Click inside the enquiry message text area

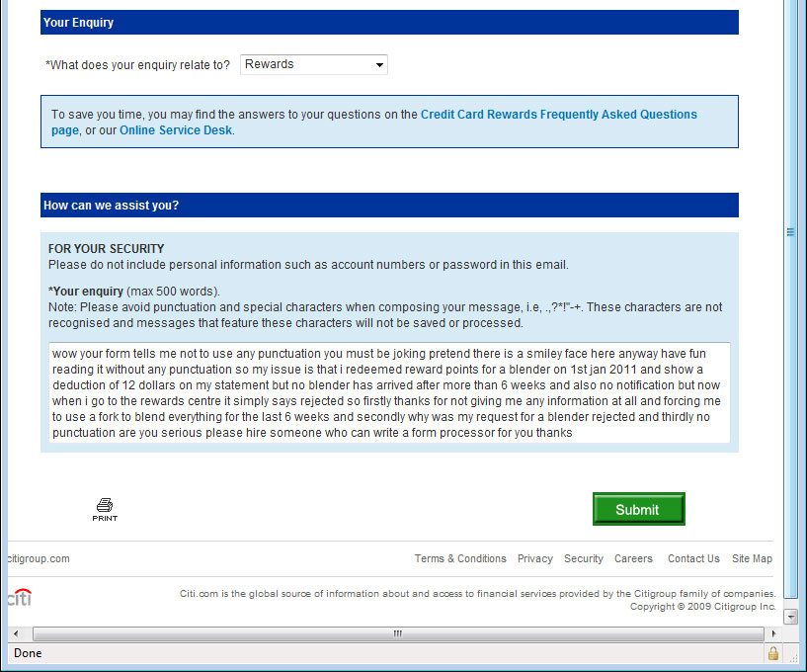[389, 392]
